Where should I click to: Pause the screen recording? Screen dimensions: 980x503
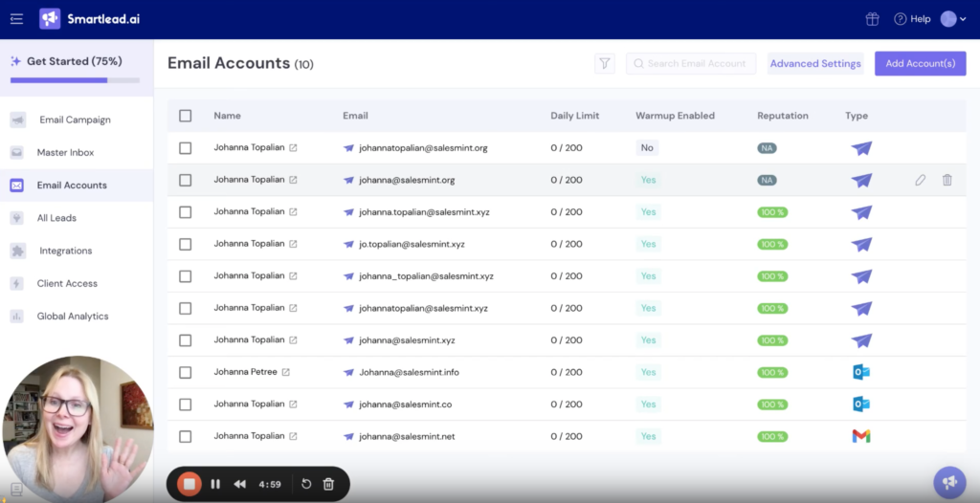215,484
